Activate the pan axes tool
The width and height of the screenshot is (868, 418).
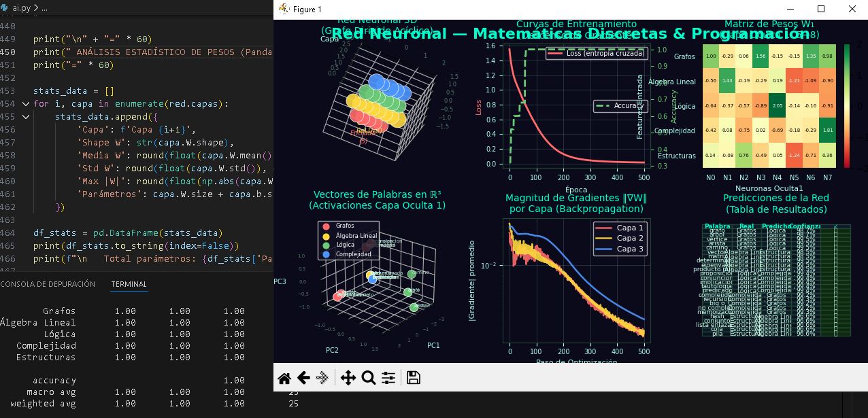point(348,379)
